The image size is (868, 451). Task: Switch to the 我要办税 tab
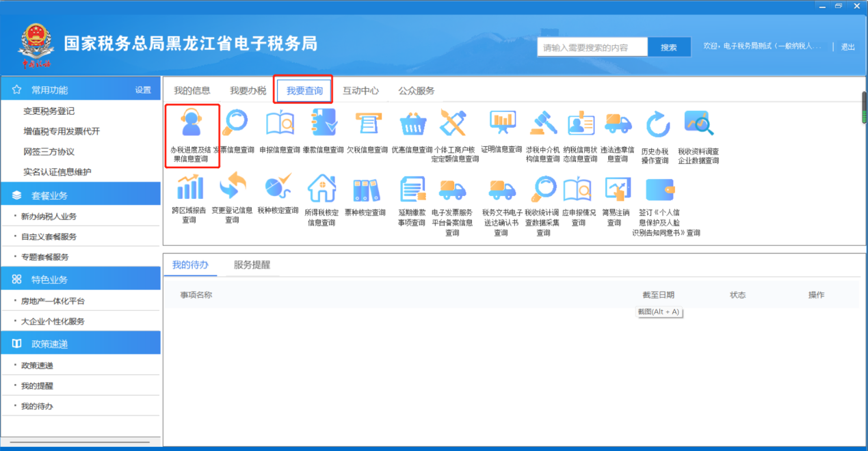coord(248,90)
